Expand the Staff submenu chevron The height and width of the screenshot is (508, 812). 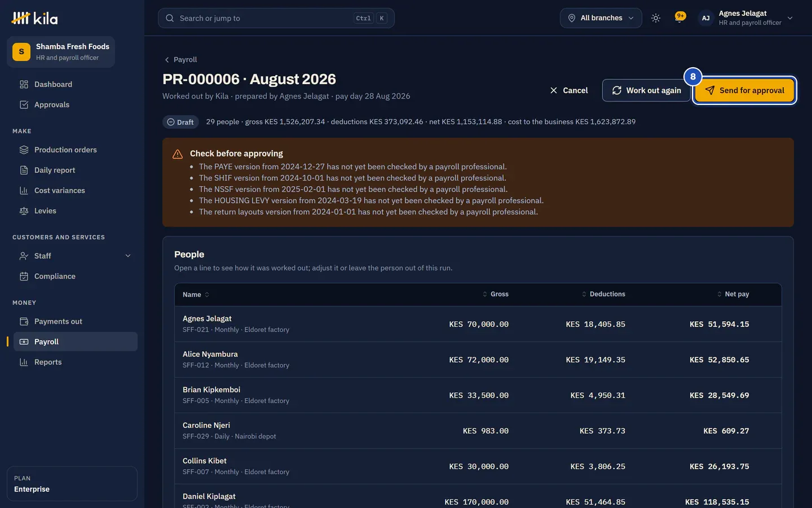pos(128,256)
